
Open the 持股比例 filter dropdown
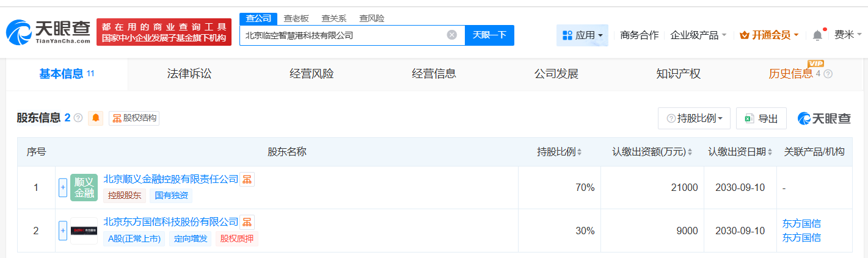[694, 118]
